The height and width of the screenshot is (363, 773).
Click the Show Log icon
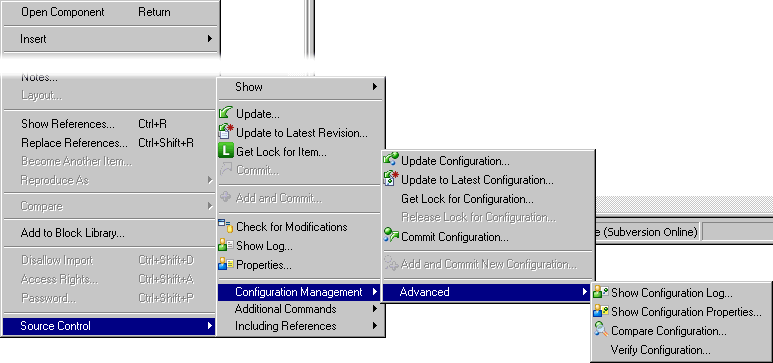[226, 245]
